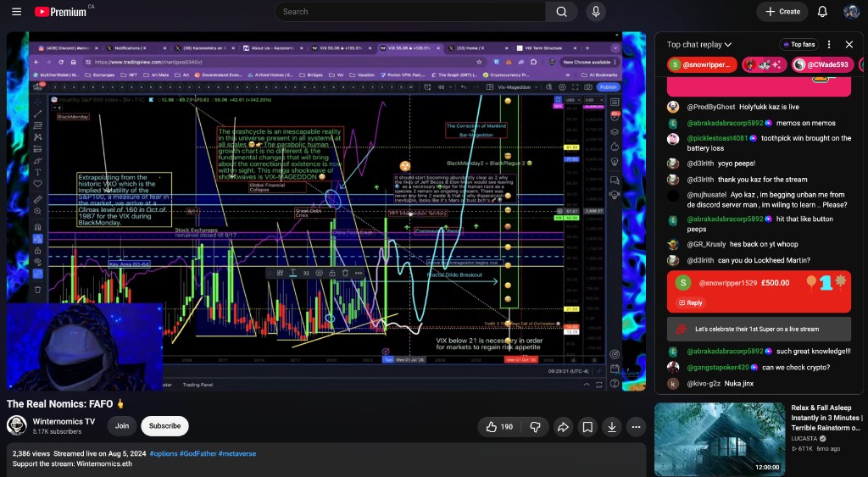Select the text T tool in left toolbar
This screenshot has width=868, height=477.
click(x=37, y=172)
